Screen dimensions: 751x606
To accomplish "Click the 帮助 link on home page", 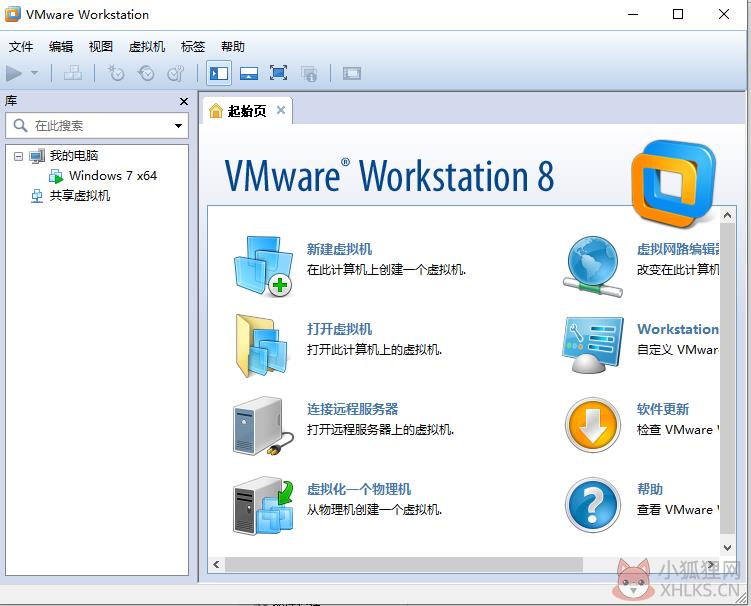I will (650, 489).
